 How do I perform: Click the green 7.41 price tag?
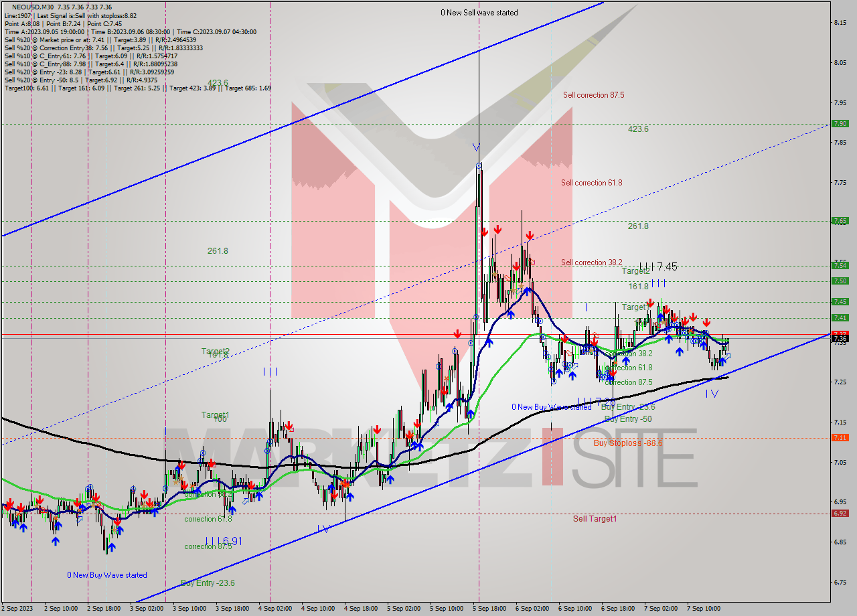point(840,317)
